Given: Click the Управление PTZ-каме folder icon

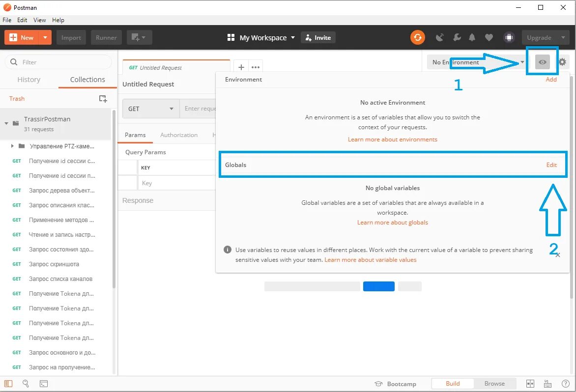Looking at the screenshot, I should pyautogui.click(x=22, y=146).
